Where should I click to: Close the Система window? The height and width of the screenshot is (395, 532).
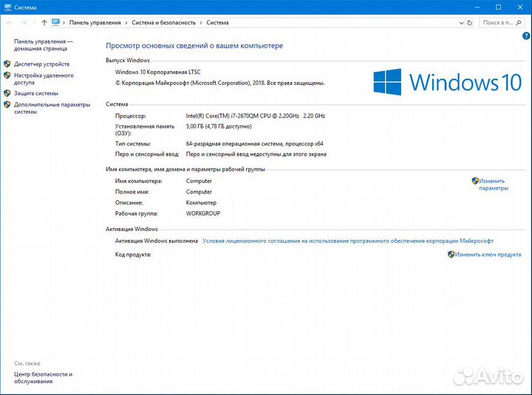click(x=519, y=7)
